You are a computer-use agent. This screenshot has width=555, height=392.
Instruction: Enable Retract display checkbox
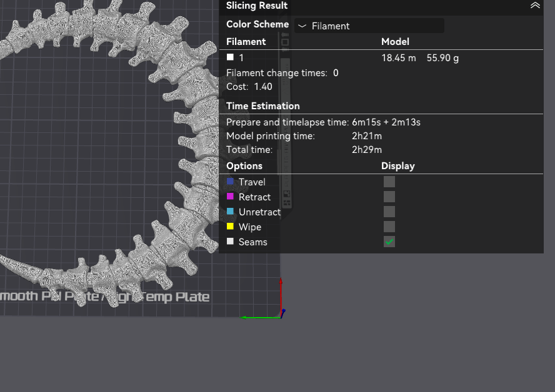click(x=389, y=197)
